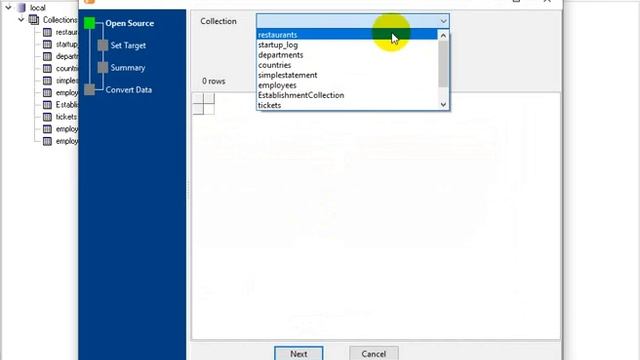Select restaurants in the Collection dropdown list
This screenshot has height=360, width=640.
[x=347, y=35]
